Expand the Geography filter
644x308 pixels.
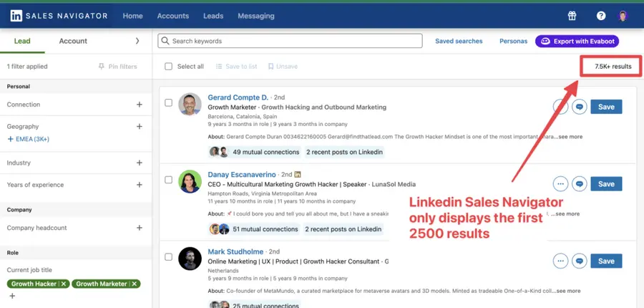pos(140,127)
